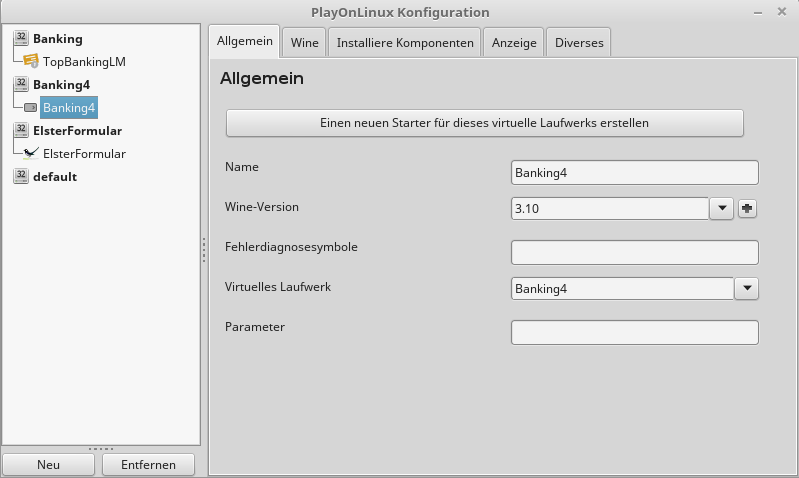
Task: Click the TopBankingLM shortcut icon
Action: [x=31, y=61]
